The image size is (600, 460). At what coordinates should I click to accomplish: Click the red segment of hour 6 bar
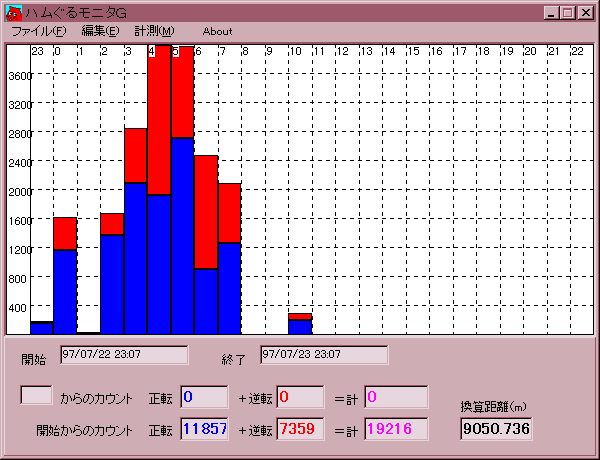coord(206,211)
